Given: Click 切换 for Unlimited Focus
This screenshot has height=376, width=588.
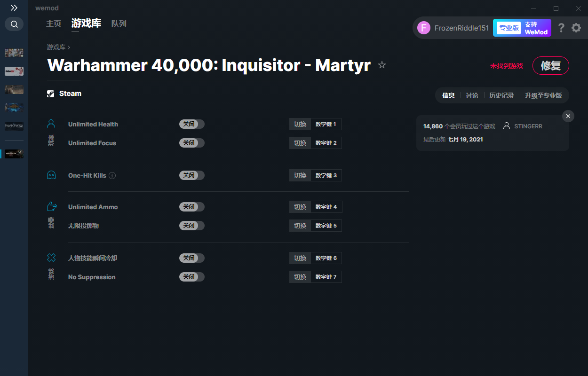Looking at the screenshot, I should pos(300,143).
